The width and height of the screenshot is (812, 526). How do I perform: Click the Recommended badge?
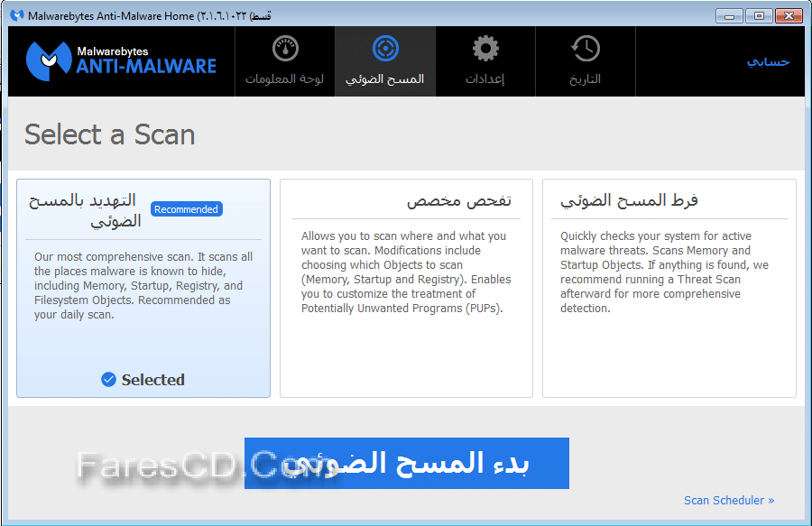click(187, 209)
